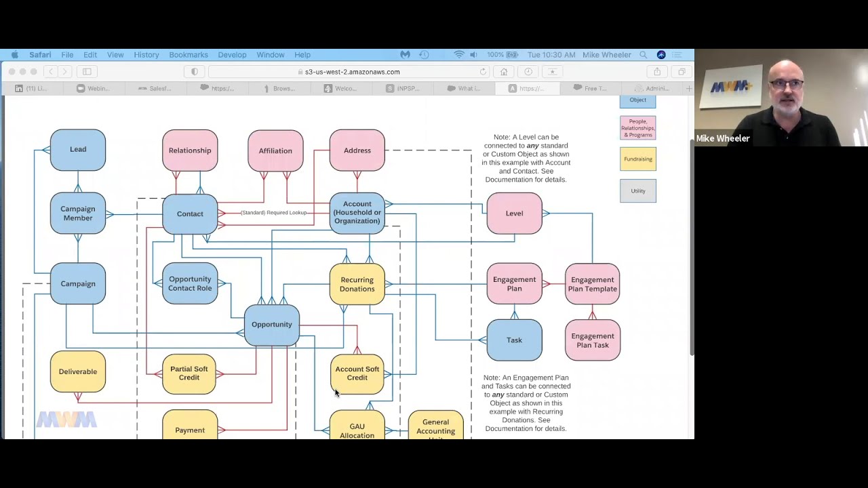Click the Task object node
This screenshot has height=488, width=868.
click(x=514, y=340)
